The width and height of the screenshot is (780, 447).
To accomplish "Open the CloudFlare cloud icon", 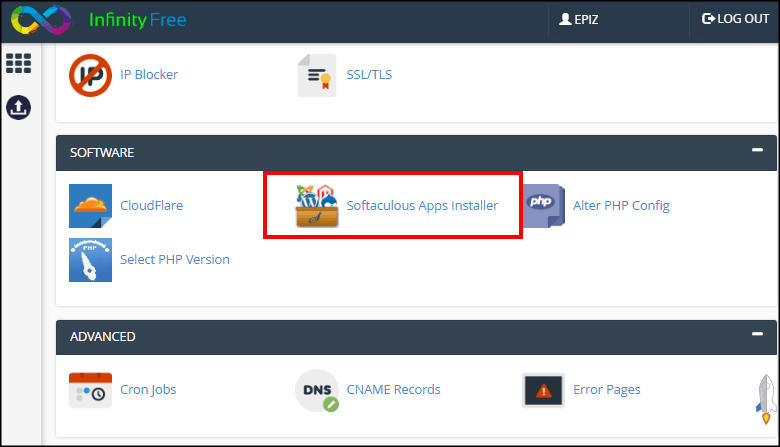I will pyautogui.click(x=90, y=206).
